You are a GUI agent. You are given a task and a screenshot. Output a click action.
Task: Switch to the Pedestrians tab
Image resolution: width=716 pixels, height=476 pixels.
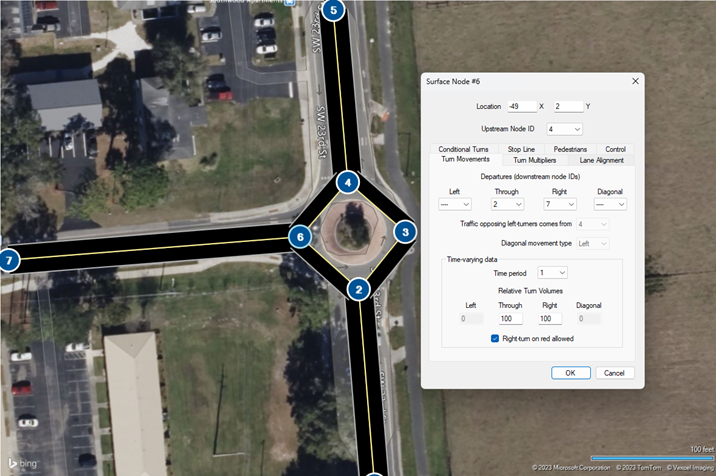tap(570, 149)
